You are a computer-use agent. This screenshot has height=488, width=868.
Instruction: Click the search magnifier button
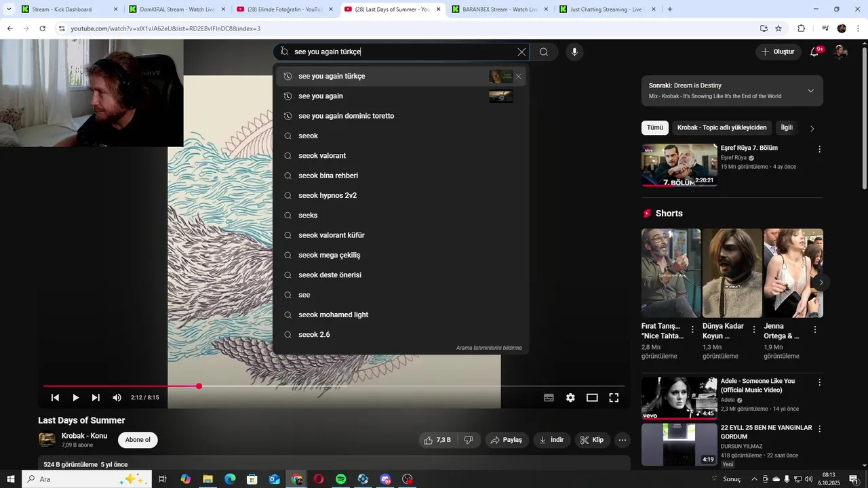coord(544,52)
